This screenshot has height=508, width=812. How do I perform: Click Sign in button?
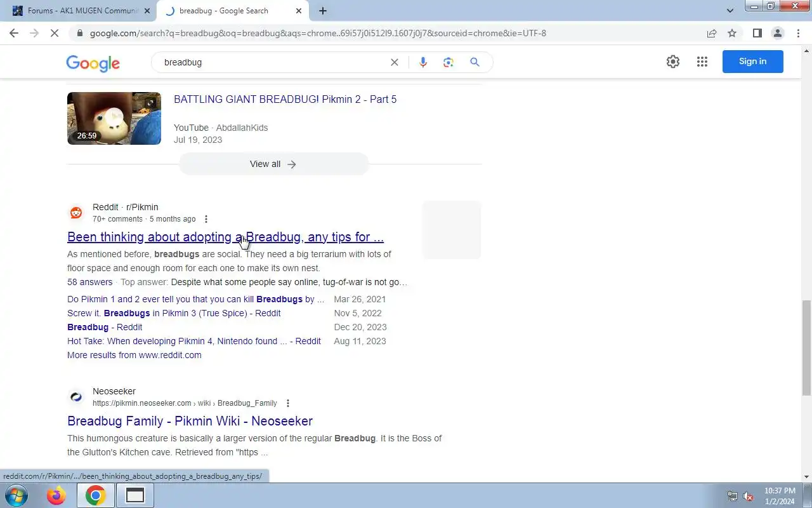(753, 62)
